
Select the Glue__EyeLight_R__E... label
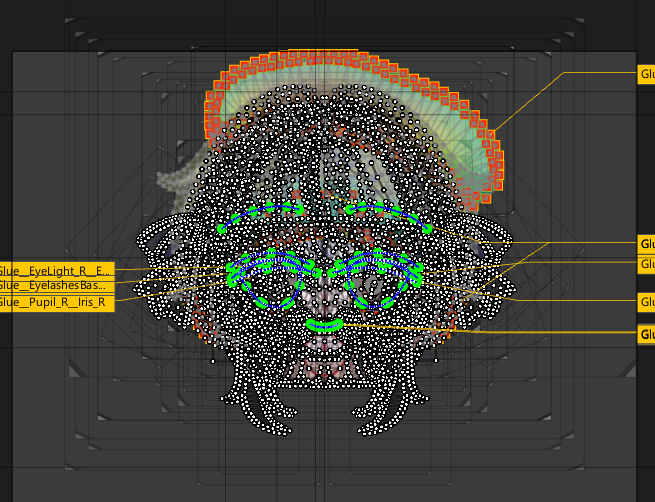[56, 271]
